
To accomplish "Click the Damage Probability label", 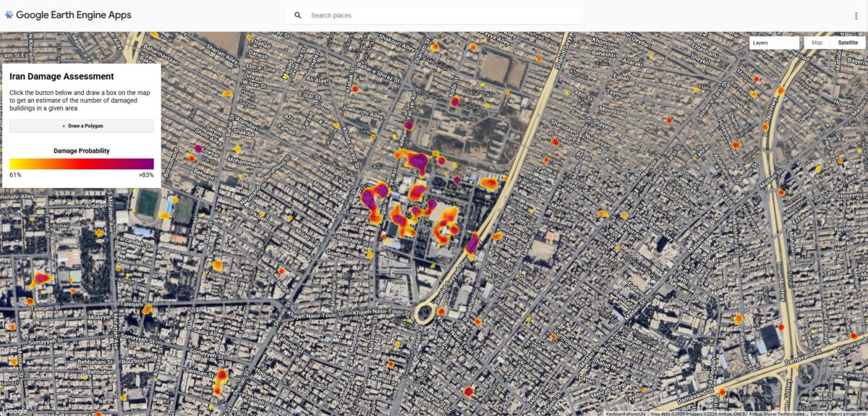I will (x=82, y=150).
